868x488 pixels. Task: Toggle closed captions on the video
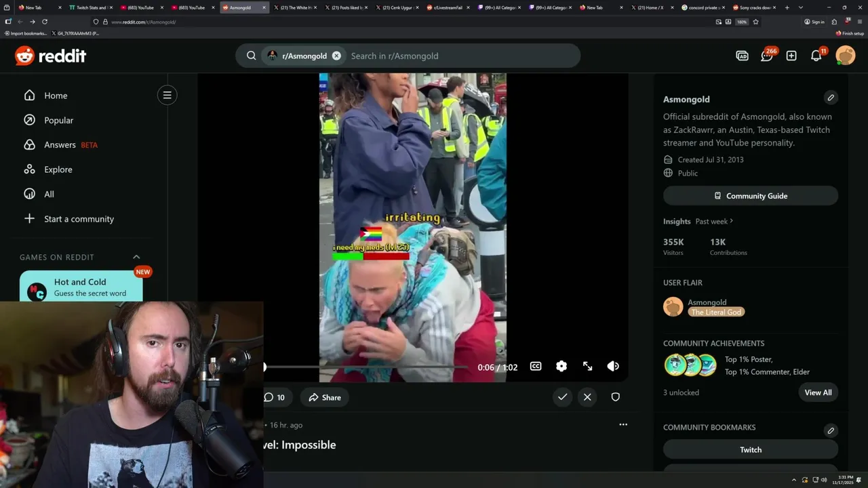pyautogui.click(x=536, y=366)
